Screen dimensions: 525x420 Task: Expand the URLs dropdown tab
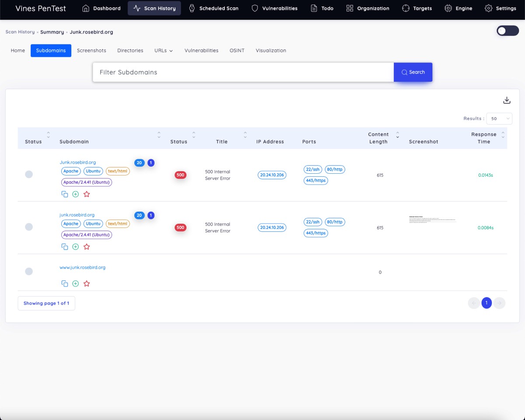[x=164, y=51]
